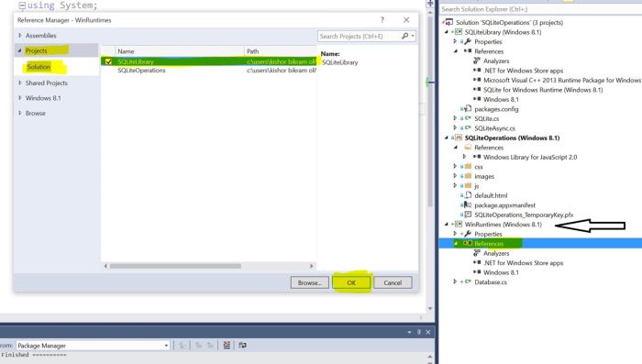Expand the Database.cs node
642x364 pixels.
[455, 281]
